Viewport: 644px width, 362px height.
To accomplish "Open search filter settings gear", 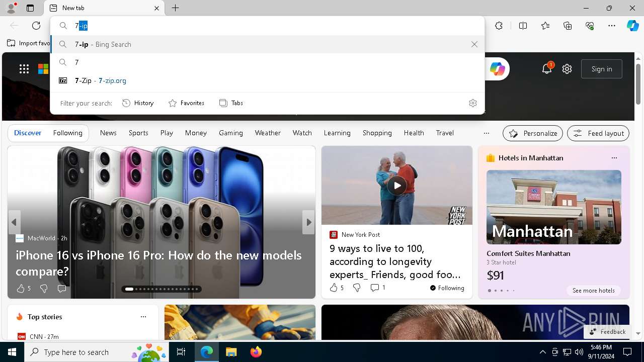I will 473,103.
